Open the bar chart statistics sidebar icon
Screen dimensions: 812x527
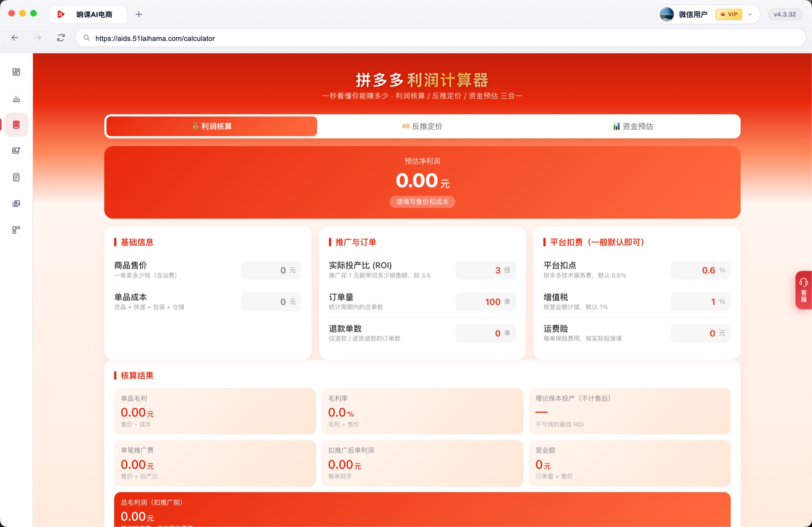pos(16,99)
